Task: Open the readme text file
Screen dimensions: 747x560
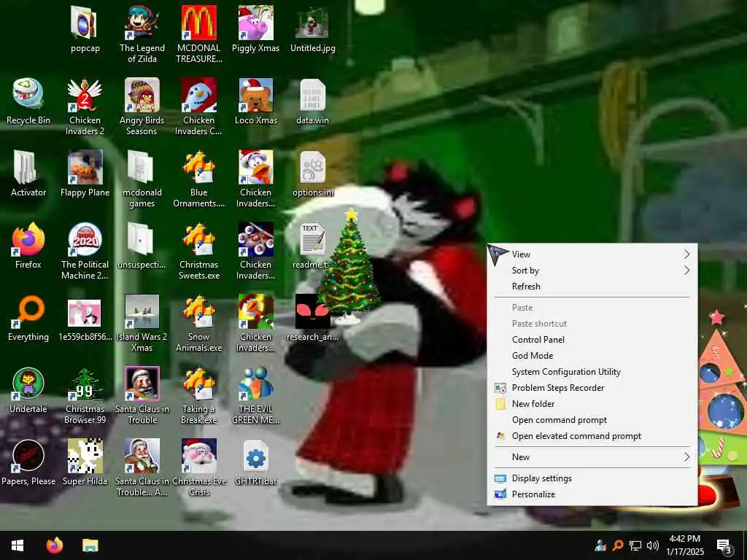Action: [x=312, y=238]
